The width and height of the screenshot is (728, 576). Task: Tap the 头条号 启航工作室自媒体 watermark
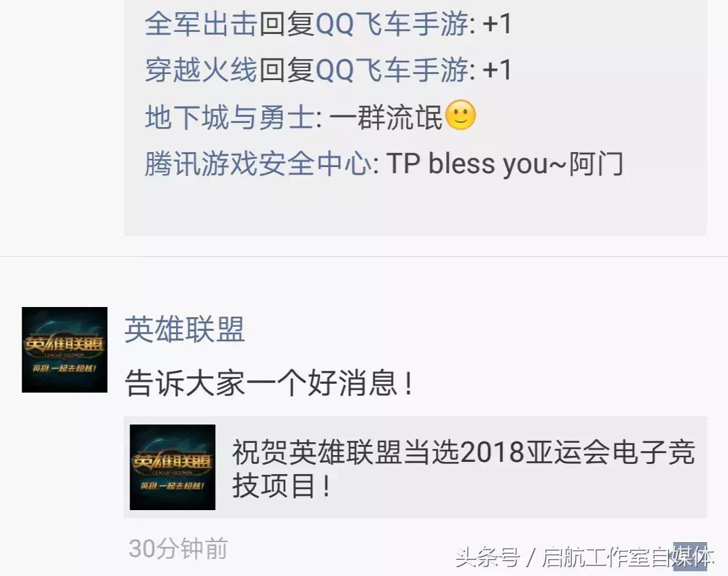[x=584, y=557]
